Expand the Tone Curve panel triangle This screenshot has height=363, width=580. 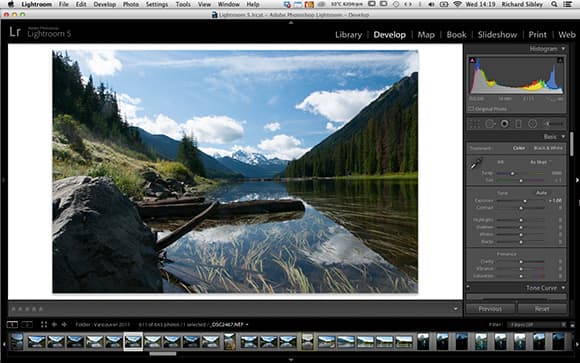[x=563, y=288]
